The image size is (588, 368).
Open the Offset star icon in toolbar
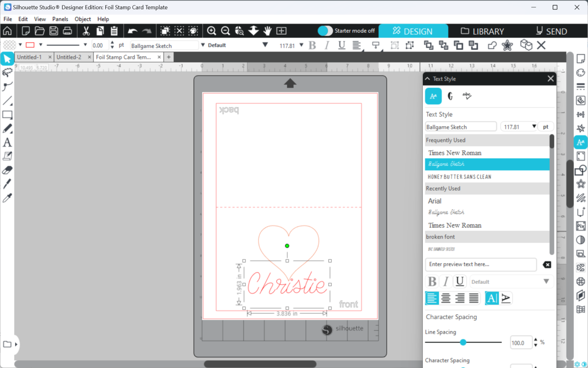pyautogui.click(x=507, y=45)
